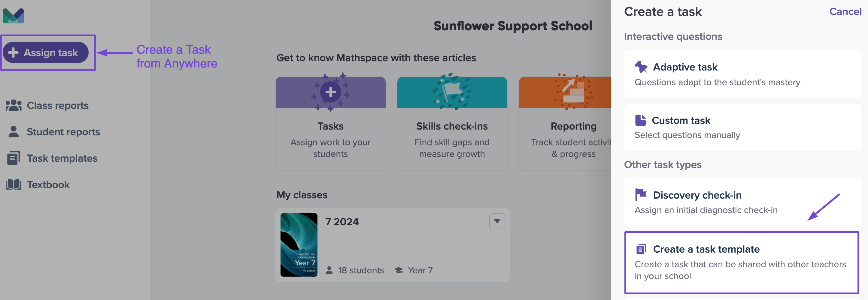Click the Textbook open-book icon
868x300 pixels.
click(14, 184)
